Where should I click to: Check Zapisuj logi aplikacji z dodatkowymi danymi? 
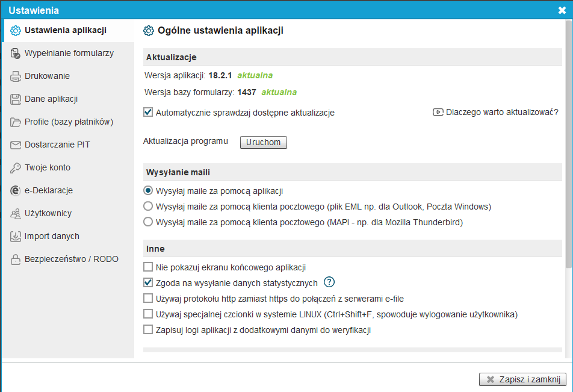coord(148,329)
